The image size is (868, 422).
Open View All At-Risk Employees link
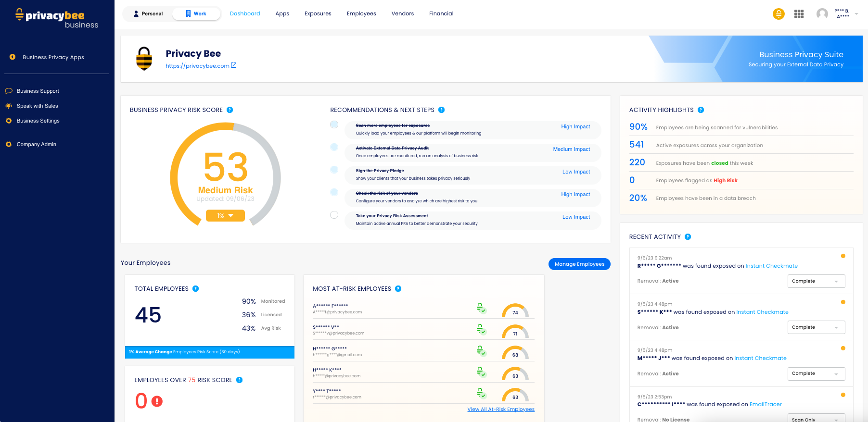click(501, 410)
